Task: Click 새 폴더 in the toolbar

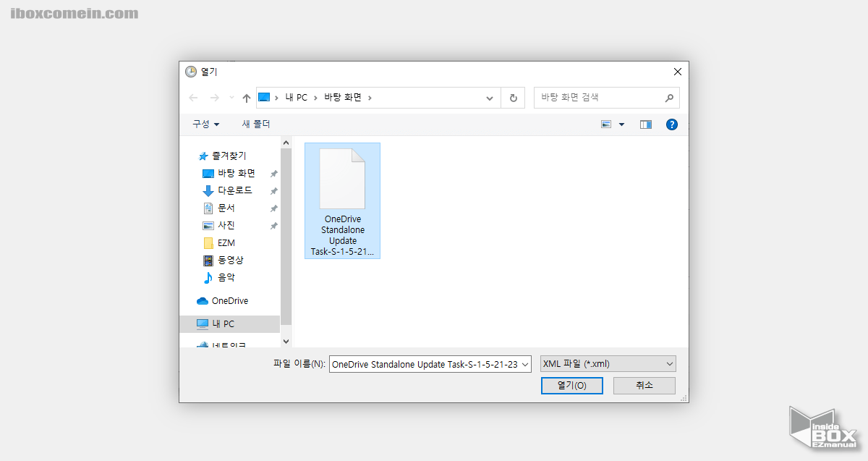Action: [x=256, y=124]
